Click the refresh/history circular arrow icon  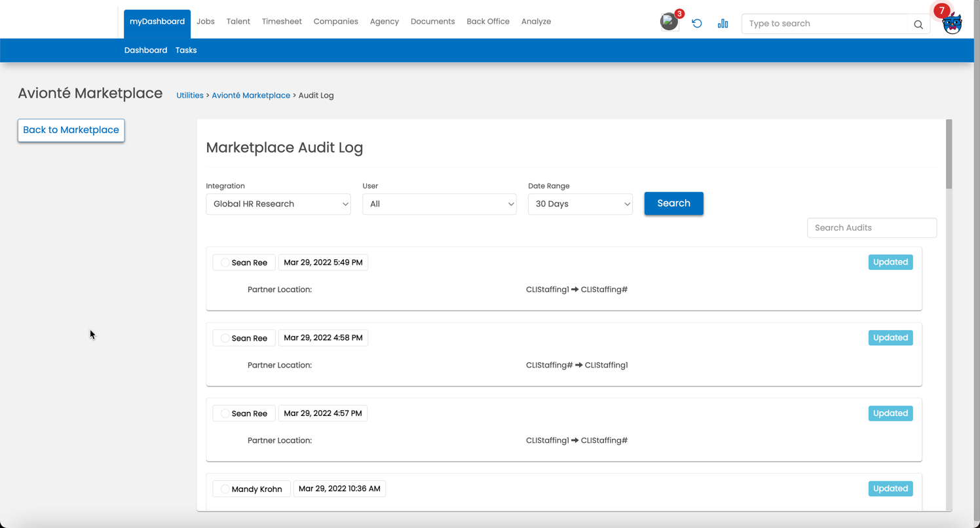tap(697, 24)
